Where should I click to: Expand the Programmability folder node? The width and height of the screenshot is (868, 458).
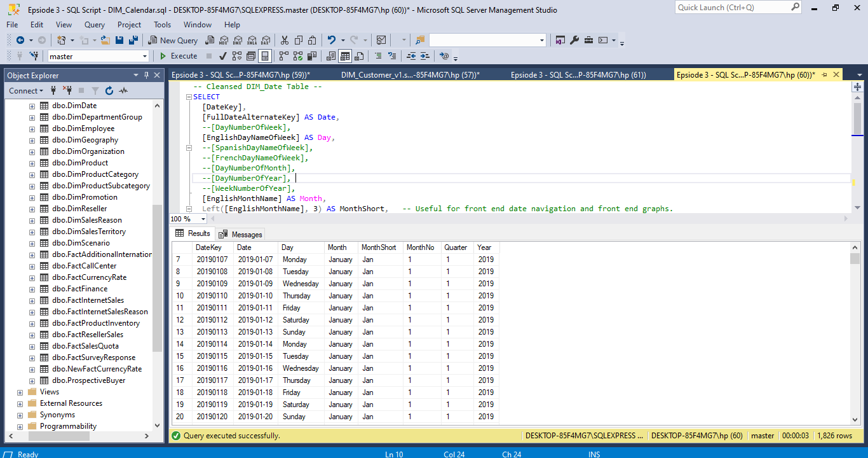pos(20,426)
